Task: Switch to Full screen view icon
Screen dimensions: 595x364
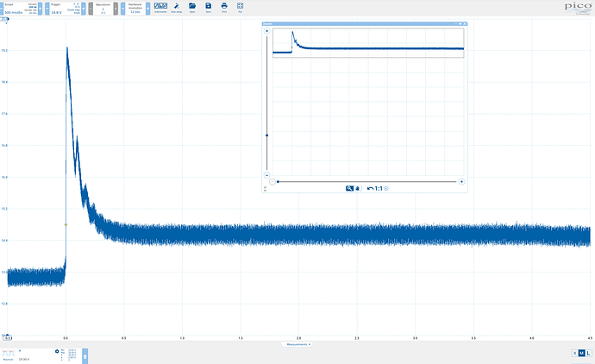Action: pyautogui.click(x=240, y=7)
